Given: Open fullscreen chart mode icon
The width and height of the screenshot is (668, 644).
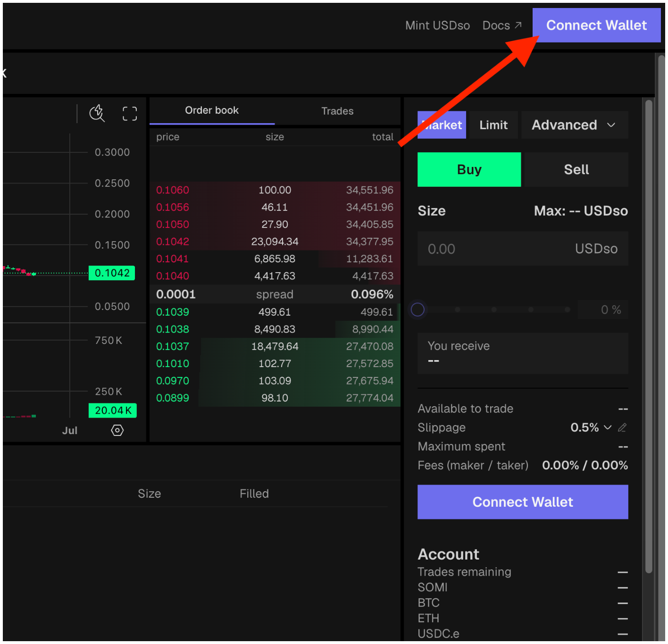Looking at the screenshot, I should [130, 114].
